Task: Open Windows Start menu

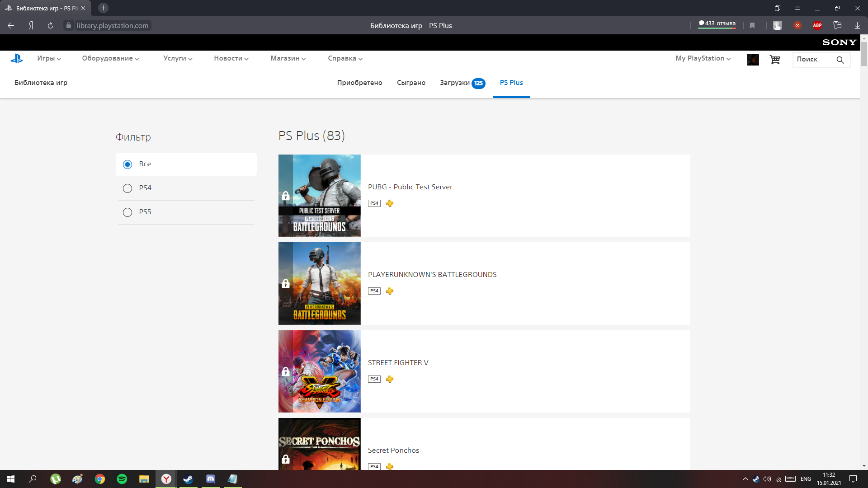Action: pos(11,479)
